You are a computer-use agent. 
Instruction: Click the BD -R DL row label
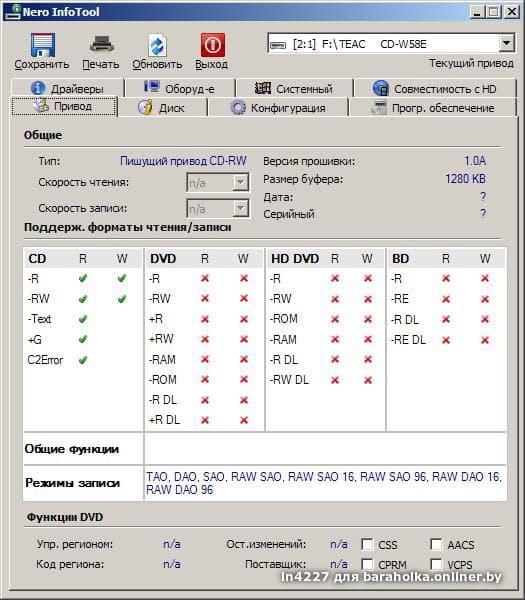pyautogui.click(x=405, y=319)
